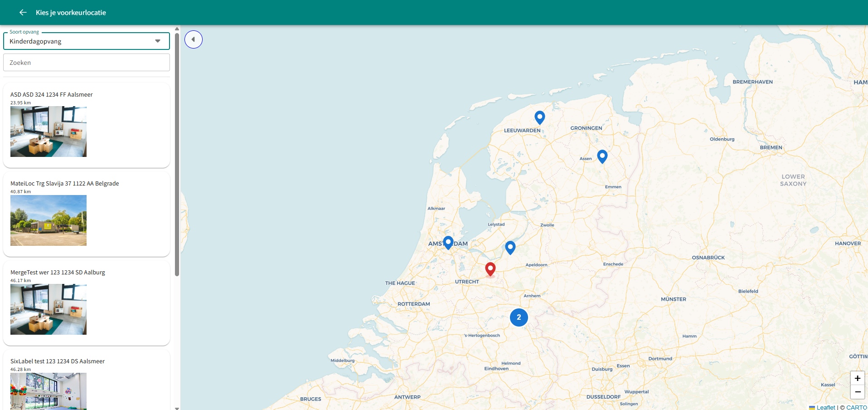The height and width of the screenshot is (410, 868).
Task: Expand the cluster marker labeled 2
Action: (519, 317)
